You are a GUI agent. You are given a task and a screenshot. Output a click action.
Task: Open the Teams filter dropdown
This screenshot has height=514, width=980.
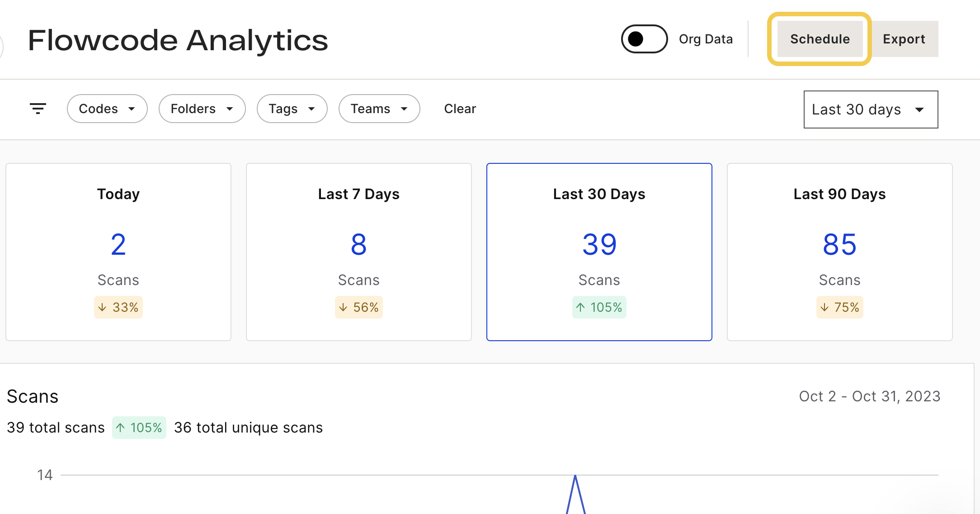[x=379, y=109]
